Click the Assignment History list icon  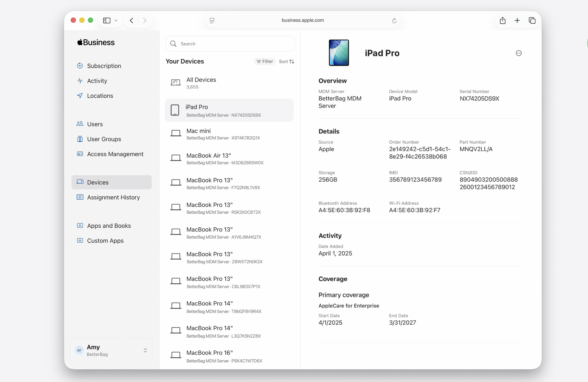pyautogui.click(x=80, y=197)
